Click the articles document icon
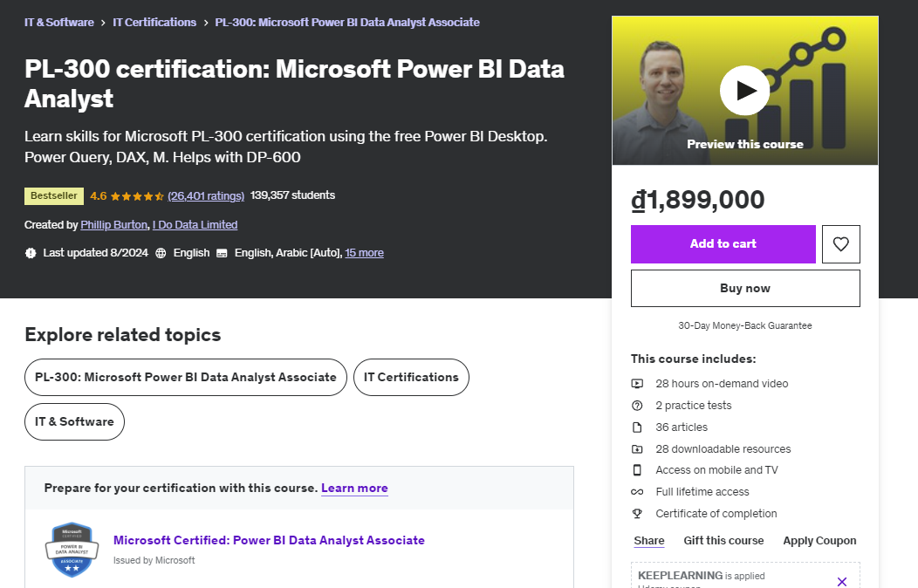This screenshot has width=918, height=588. (640, 427)
